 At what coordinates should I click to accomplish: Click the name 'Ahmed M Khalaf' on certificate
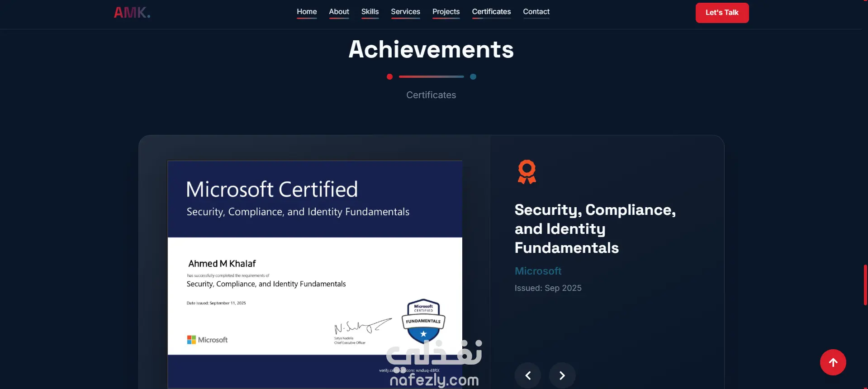(x=222, y=264)
